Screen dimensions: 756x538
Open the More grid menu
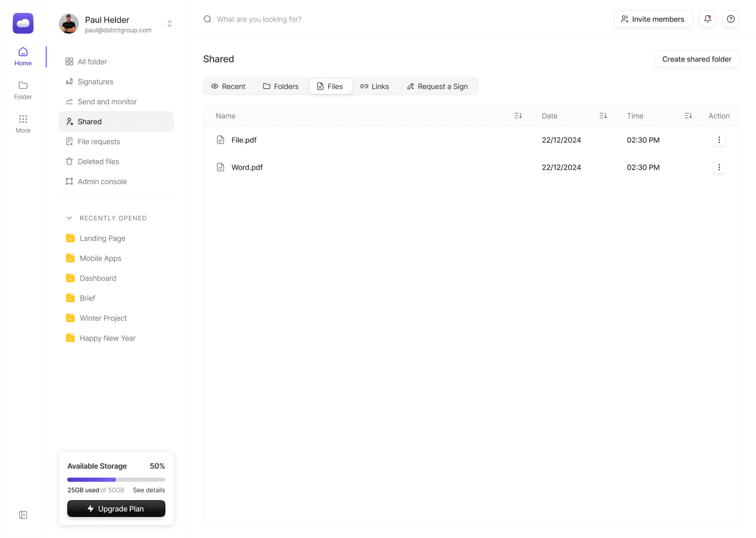pyautogui.click(x=23, y=124)
